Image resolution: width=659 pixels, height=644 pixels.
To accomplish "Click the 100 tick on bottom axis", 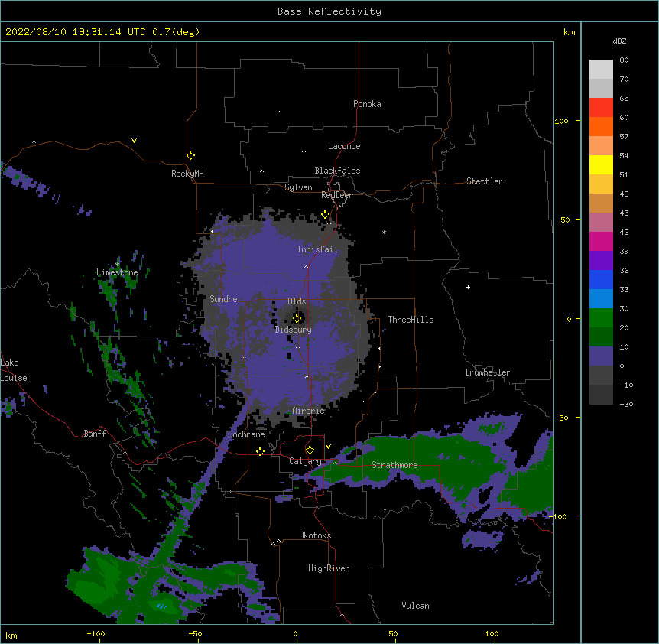I will (x=492, y=633).
